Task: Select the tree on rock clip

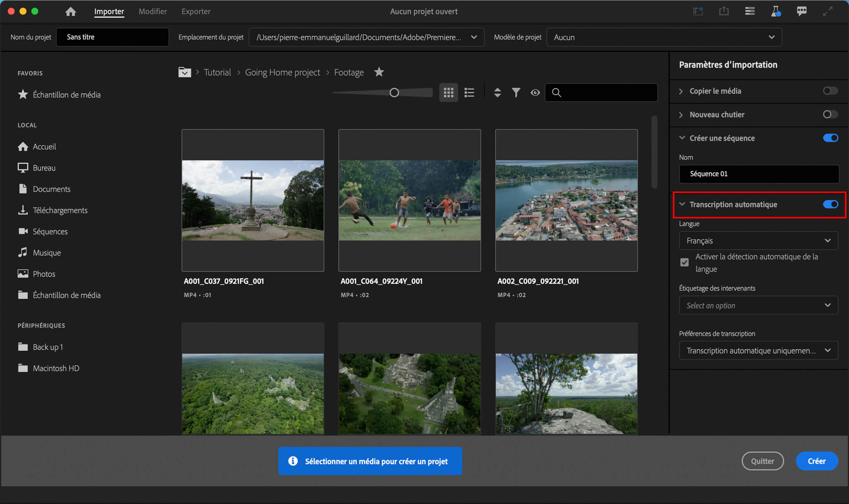Action: coord(566,378)
